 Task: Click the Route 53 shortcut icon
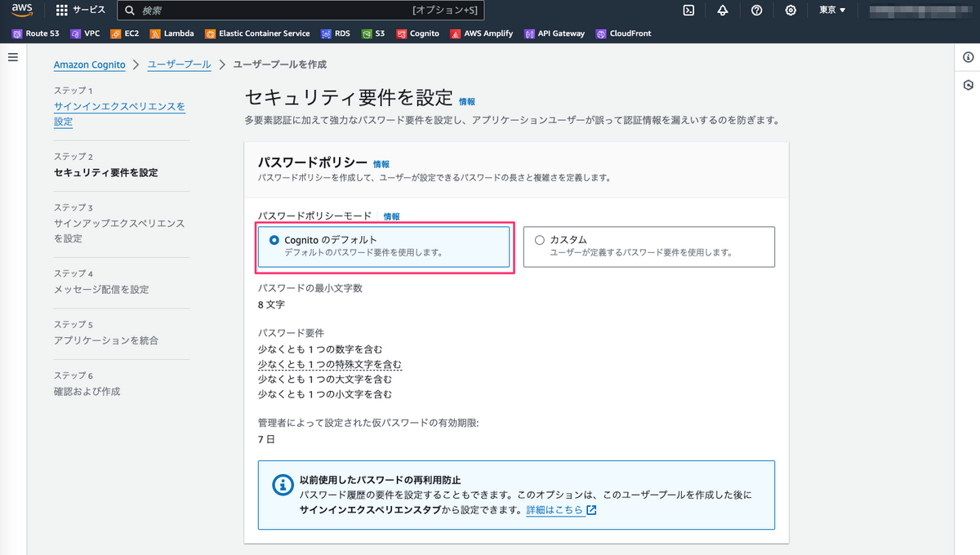click(17, 33)
